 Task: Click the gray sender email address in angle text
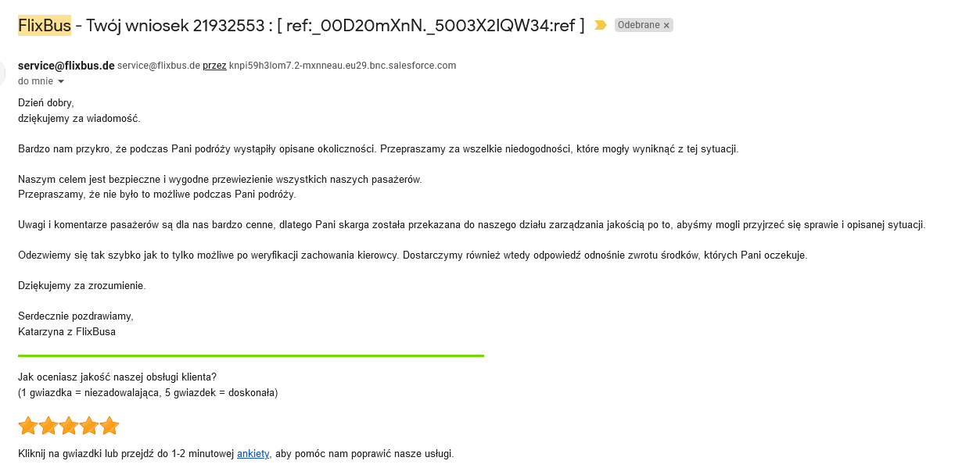[159, 66]
